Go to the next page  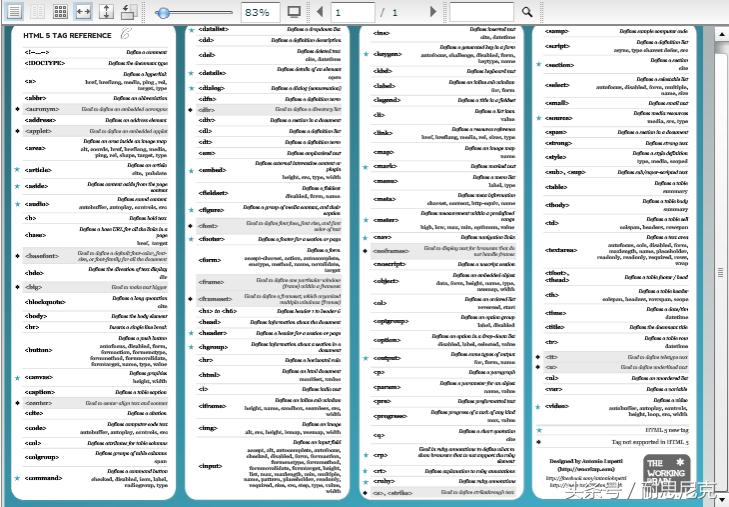[433, 12]
